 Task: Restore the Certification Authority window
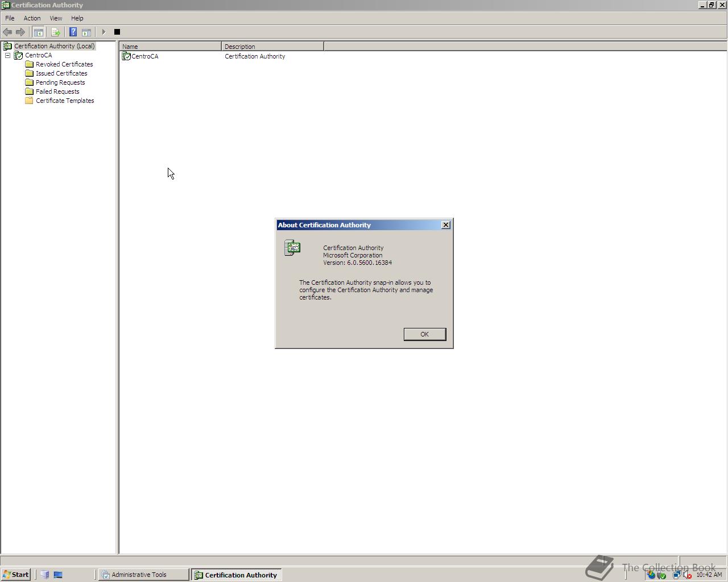pos(711,5)
